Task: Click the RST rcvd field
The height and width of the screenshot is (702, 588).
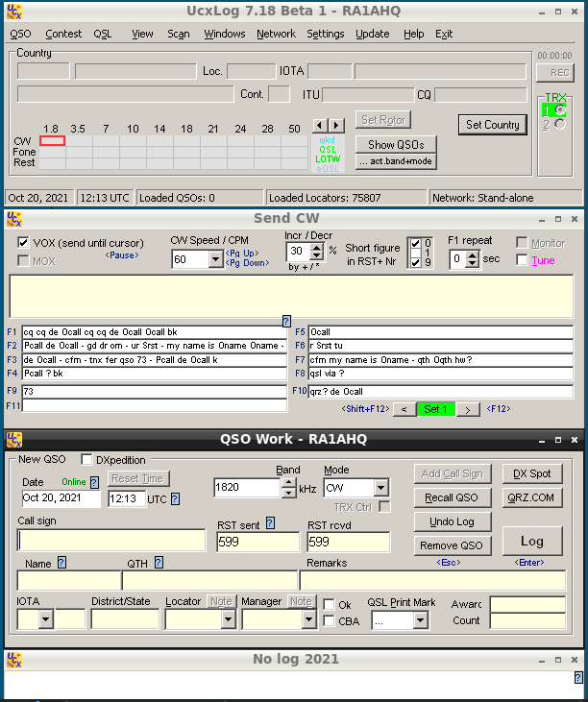Action: tap(349, 542)
